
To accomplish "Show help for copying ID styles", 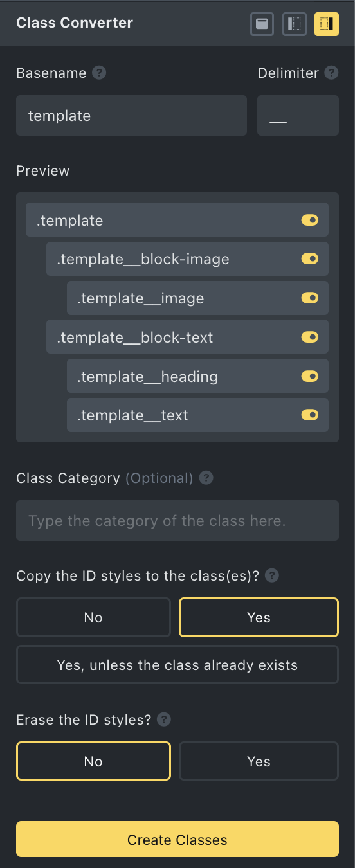I will coord(272,575).
